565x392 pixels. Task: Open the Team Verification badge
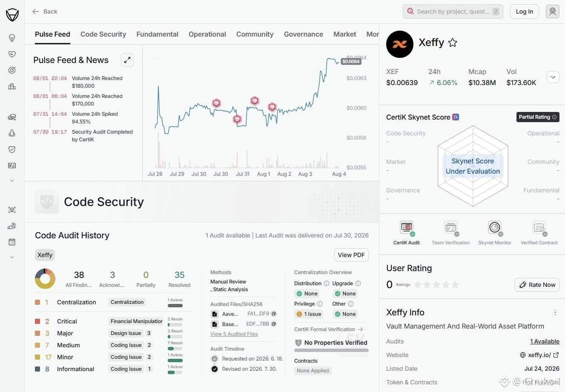tap(450, 228)
